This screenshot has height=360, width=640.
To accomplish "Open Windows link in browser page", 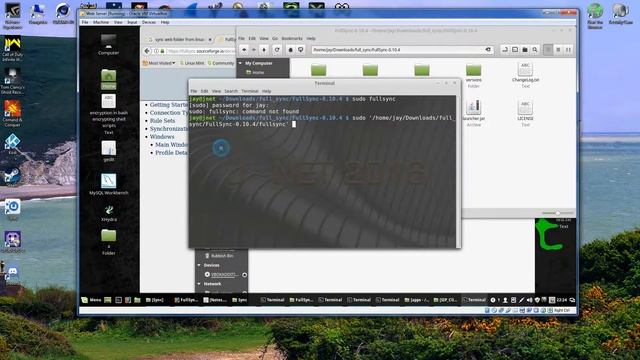I will [162, 137].
